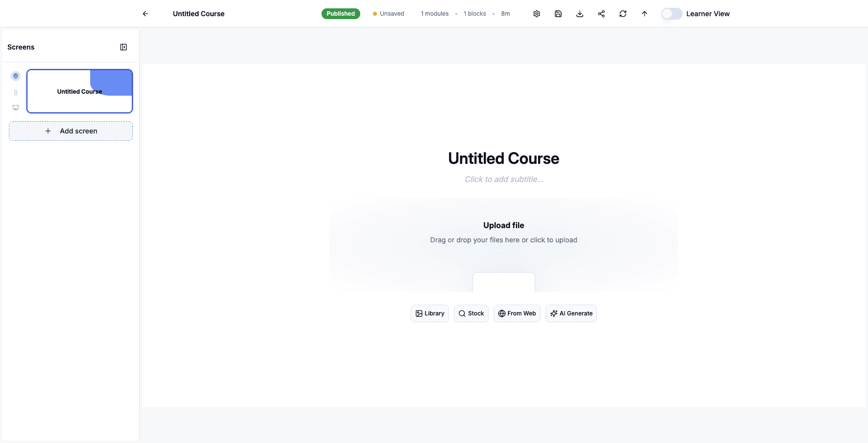The height and width of the screenshot is (443, 868).
Task: Search Stock images
Action: click(x=471, y=313)
